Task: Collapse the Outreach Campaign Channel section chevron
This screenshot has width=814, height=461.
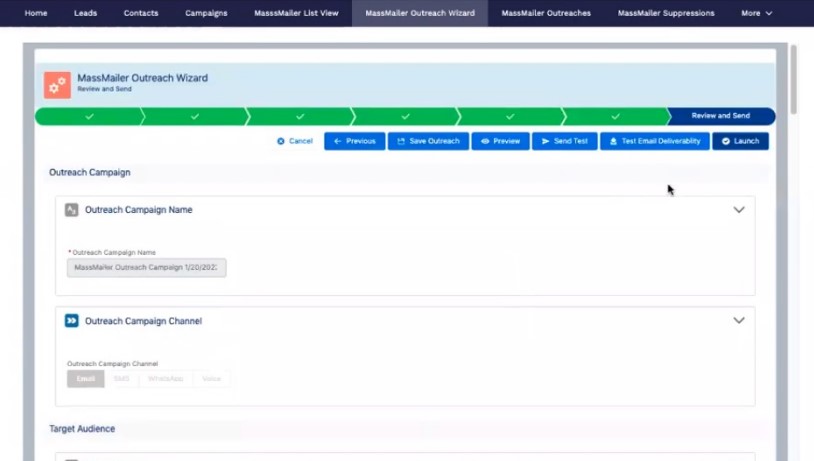Action: [739, 321]
